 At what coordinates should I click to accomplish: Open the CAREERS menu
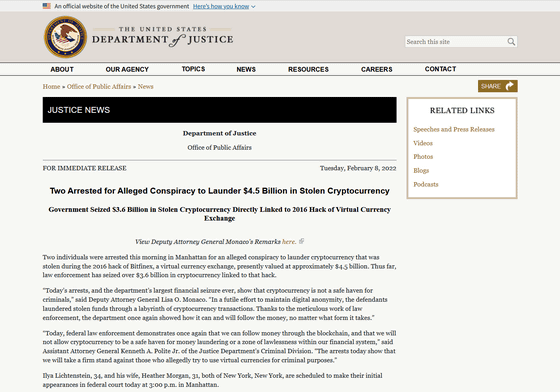click(376, 69)
